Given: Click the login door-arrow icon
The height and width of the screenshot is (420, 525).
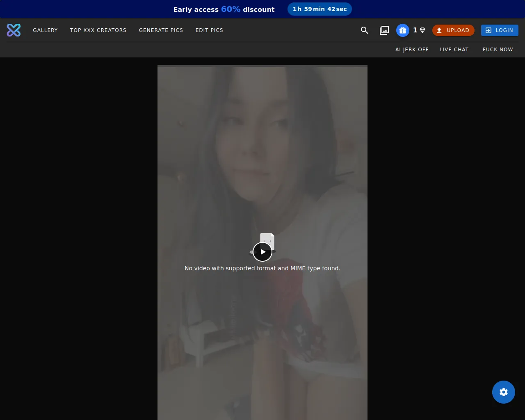Looking at the screenshot, I should [x=488, y=30].
